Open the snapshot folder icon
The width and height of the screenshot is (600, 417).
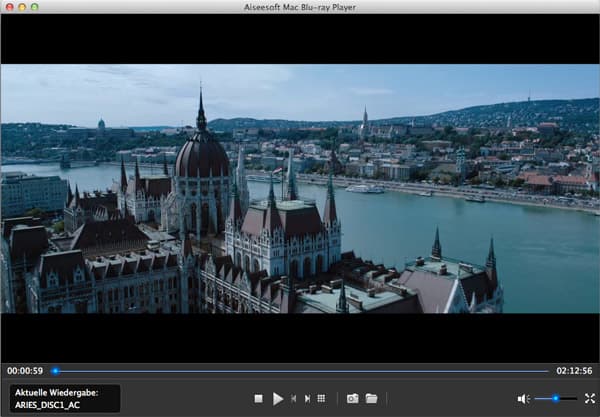pos(371,398)
